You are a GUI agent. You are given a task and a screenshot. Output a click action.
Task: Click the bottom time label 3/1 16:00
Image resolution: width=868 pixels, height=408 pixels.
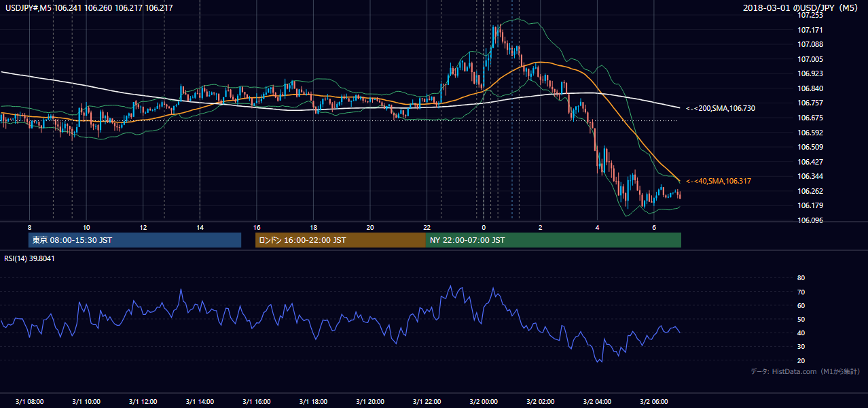pyautogui.click(x=256, y=401)
